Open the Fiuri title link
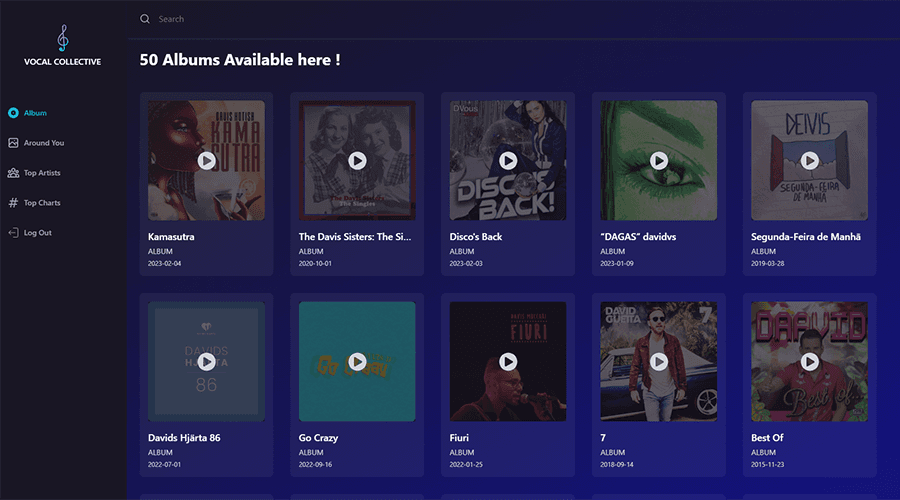 coord(459,437)
